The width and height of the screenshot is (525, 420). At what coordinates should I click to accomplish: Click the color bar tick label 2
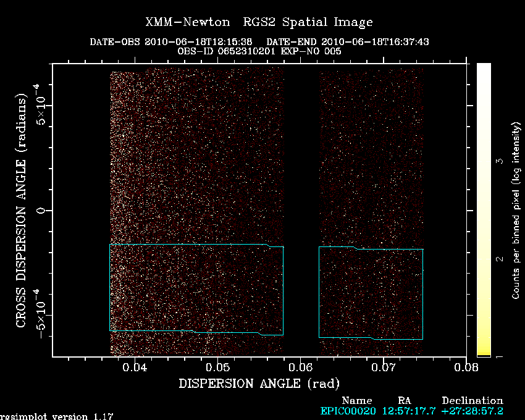click(500, 259)
